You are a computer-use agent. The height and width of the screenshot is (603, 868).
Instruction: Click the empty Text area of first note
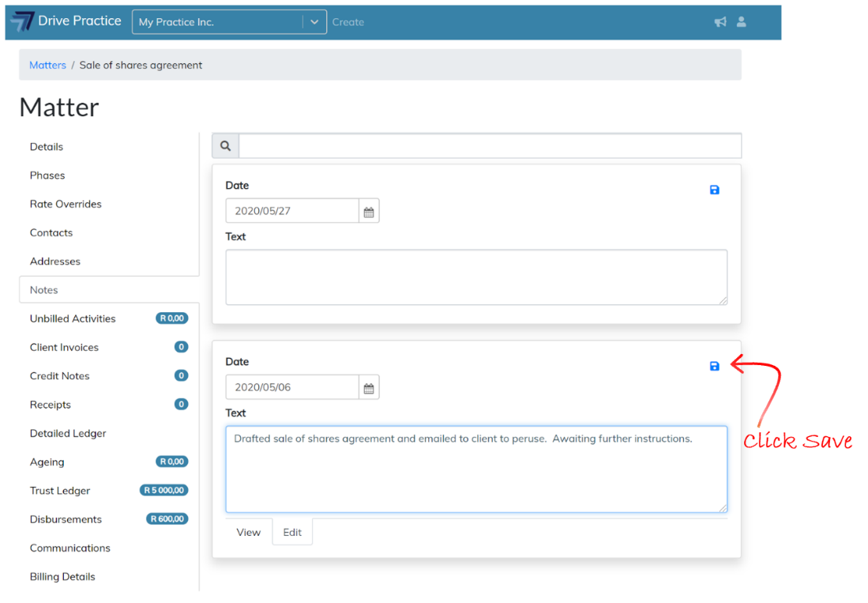[x=475, y=277]
